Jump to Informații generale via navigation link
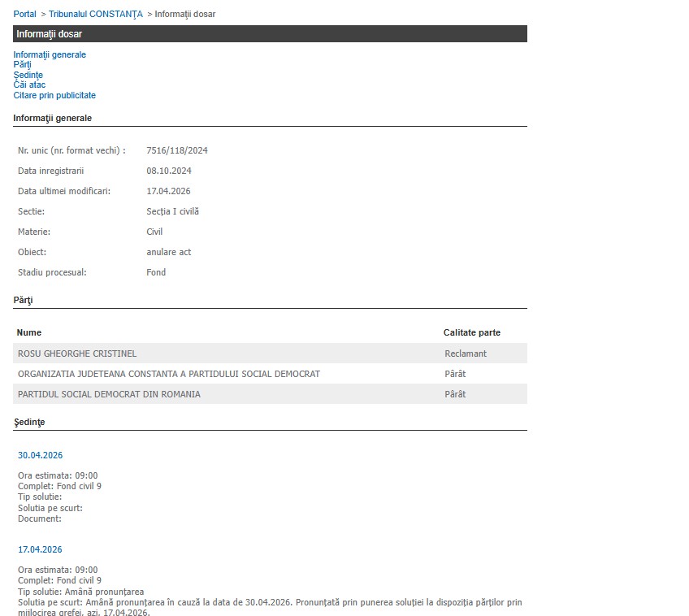Screen dimensions: 689x616 click(50, 54)
